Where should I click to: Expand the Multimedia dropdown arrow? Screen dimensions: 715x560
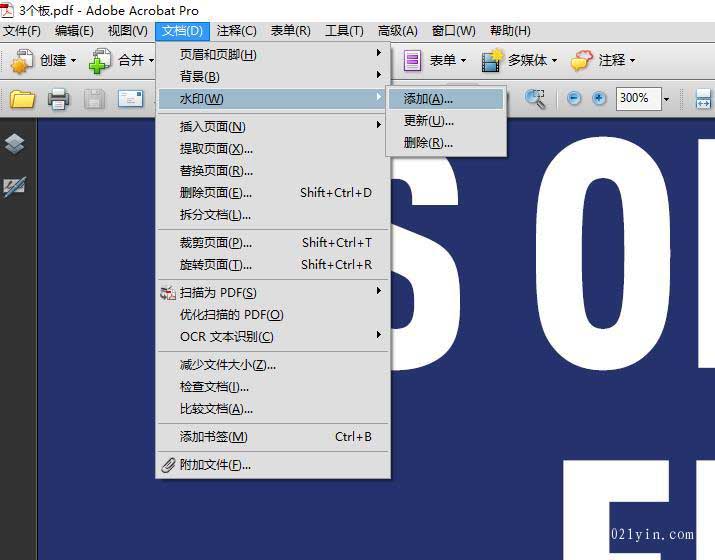554,60
